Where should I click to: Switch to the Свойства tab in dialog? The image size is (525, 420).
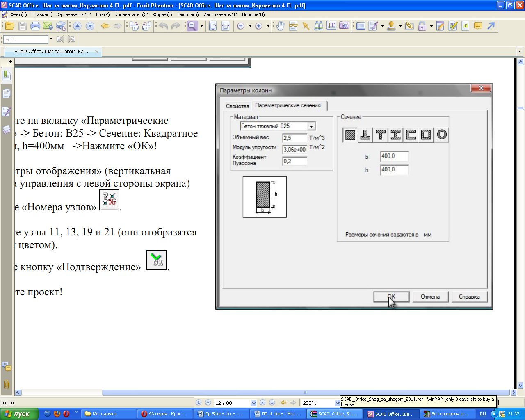[x=237, y=106]
